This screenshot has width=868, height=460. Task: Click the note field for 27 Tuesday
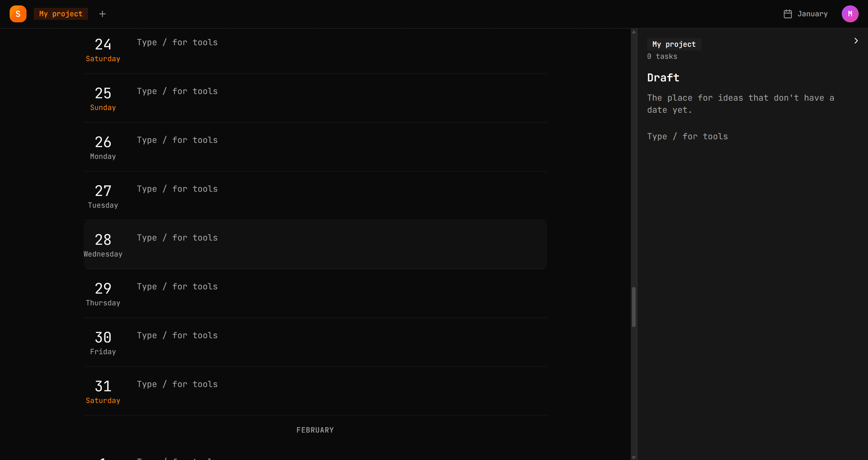(342, 189)
